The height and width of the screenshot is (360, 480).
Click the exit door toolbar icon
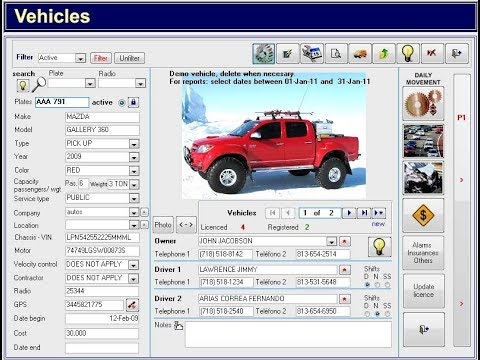click(x=457, y=53)
